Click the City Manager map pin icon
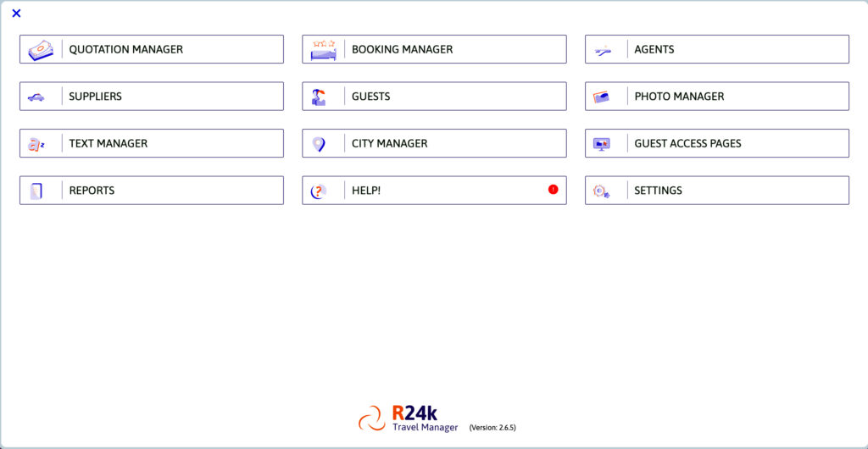This screenshot has width=868, height=449. pos(319,144)
